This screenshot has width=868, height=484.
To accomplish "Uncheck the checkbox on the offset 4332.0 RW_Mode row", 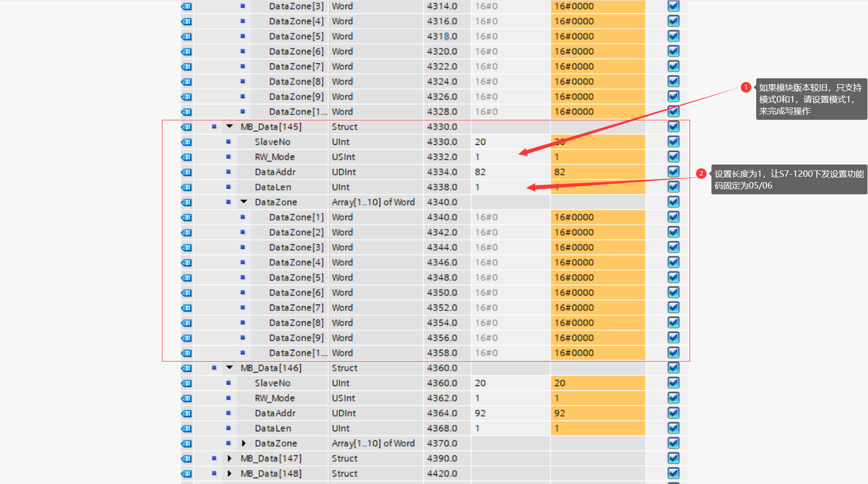I will pos(673,157).
